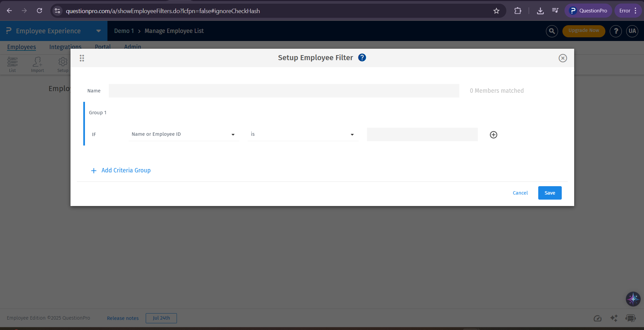
Task: Save the employee filter
Action: point(549,193)
